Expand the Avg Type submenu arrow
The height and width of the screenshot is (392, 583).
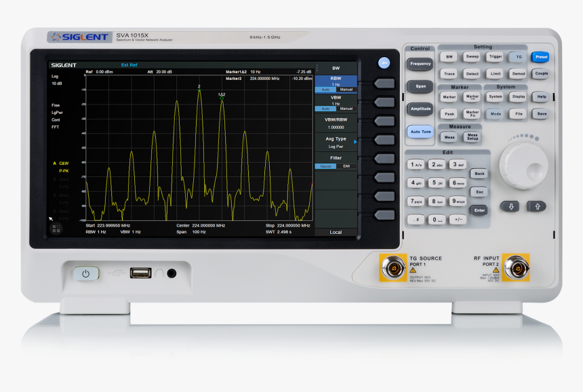(x=355, y=142)
